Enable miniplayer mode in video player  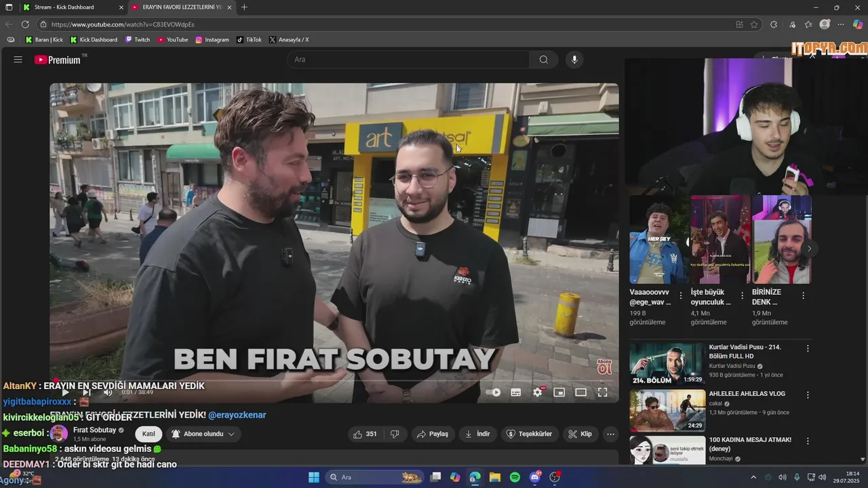[559, 392]
